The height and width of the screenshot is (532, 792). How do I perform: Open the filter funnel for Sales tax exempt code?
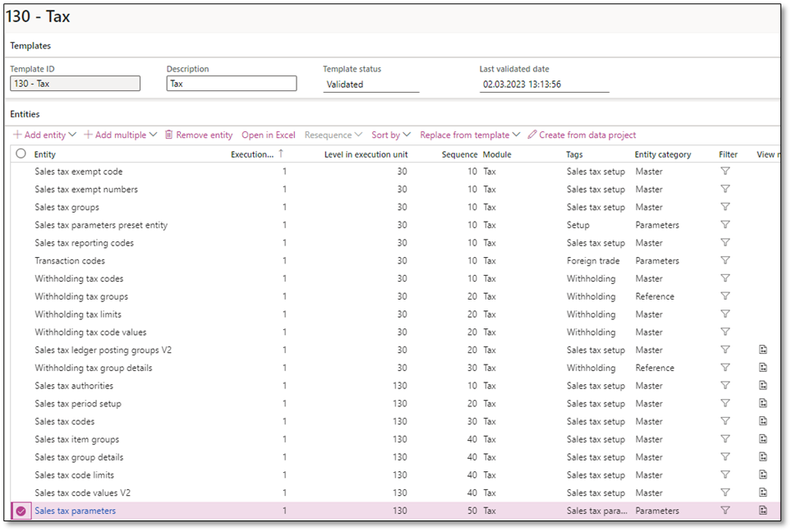point(725,172)
